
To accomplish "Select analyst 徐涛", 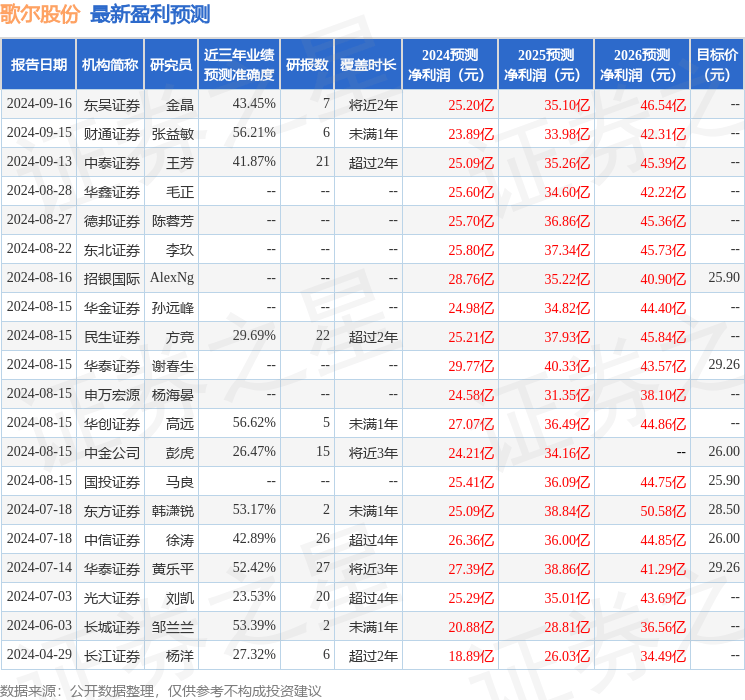I will point(180,540).
